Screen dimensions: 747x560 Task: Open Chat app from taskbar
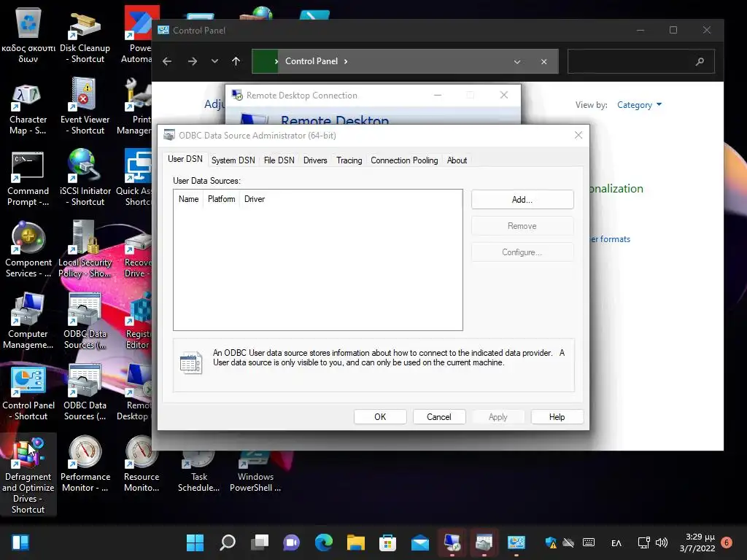[x=292, y=542]
